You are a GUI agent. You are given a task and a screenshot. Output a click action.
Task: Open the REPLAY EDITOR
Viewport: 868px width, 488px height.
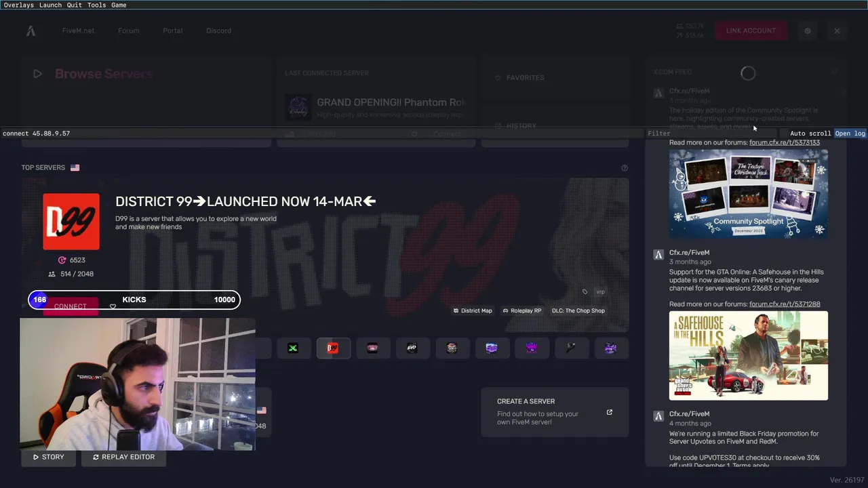point(123,457)
